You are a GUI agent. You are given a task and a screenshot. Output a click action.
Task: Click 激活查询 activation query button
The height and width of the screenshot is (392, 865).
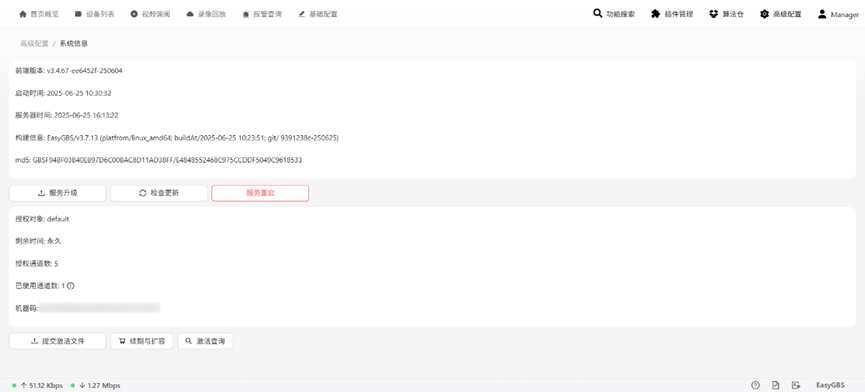pyautogui.click(x=205, y=341)
